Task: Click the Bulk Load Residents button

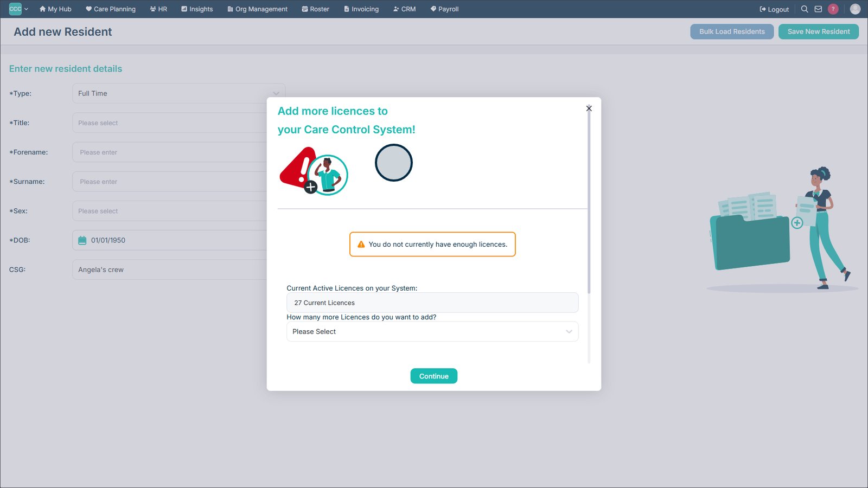Action: (732, 31)
